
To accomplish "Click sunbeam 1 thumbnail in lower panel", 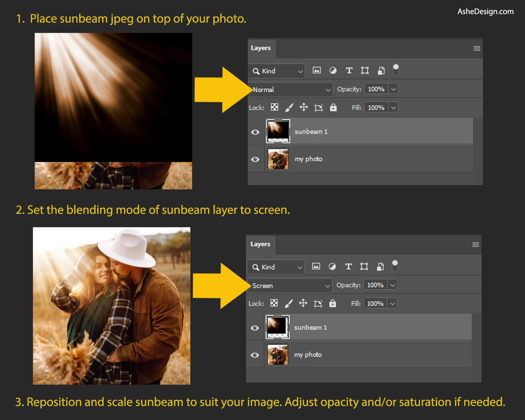I will point(278,327).
